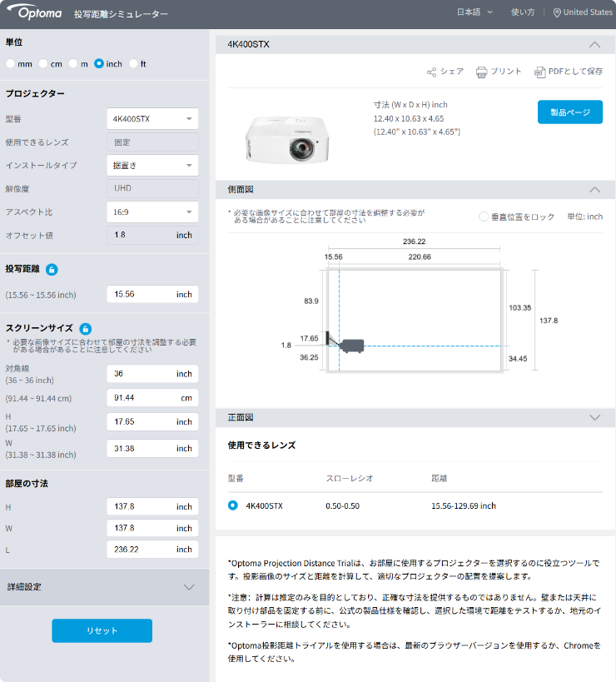Screen dimensions: 616x682
Task: Select the m unit radio button
Action: coord(73,63)
